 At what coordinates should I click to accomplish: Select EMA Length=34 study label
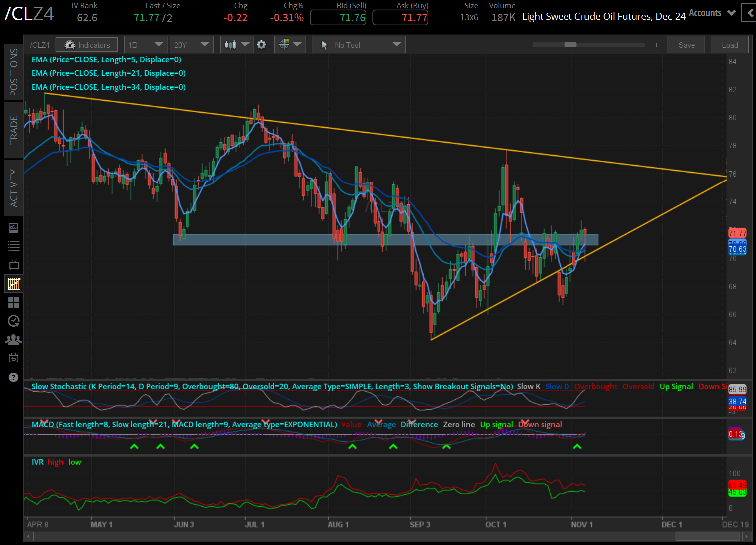coord(109,87)
